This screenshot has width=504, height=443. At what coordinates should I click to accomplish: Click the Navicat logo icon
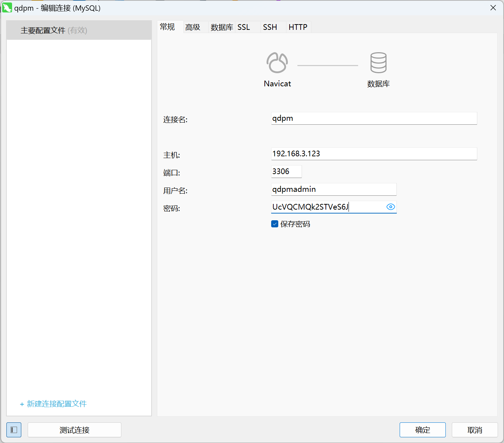pyautogui.click(x=277, y=63)
